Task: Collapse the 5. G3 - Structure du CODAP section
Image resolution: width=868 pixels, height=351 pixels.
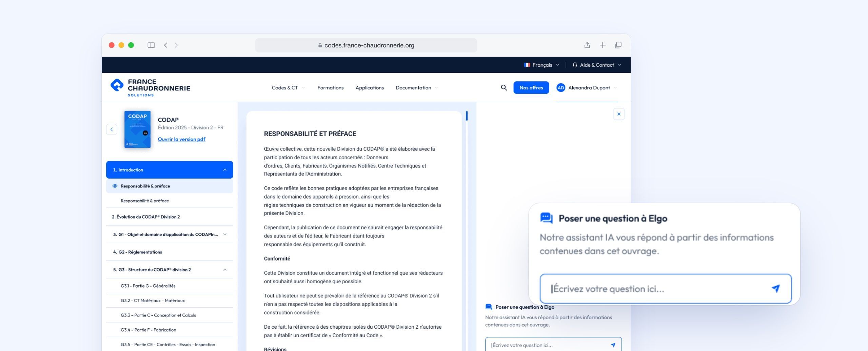Action: coord(170,270)
